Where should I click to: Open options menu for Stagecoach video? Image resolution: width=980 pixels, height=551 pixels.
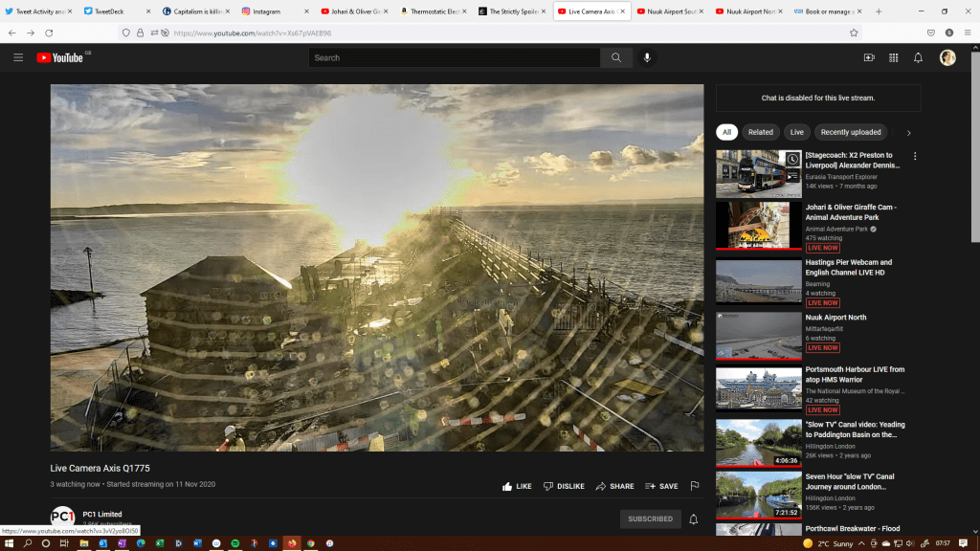coord(915,156)
